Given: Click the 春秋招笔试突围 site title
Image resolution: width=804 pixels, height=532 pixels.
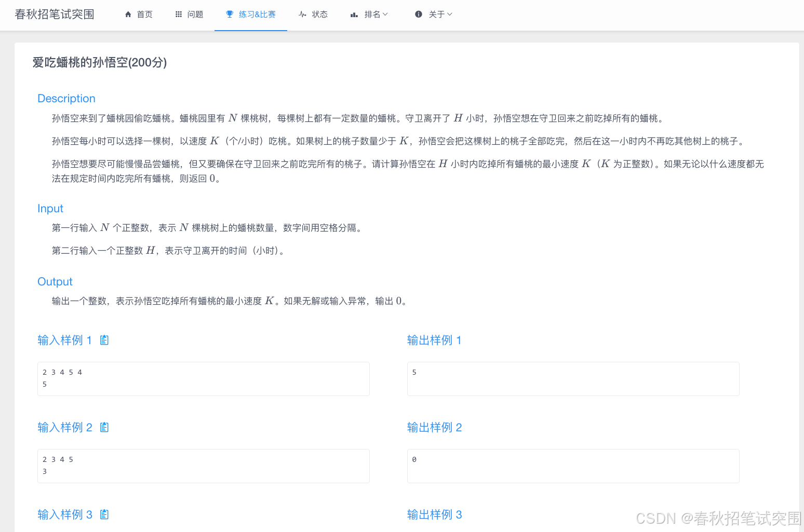Looking at the screenshot, I should 54,14.
